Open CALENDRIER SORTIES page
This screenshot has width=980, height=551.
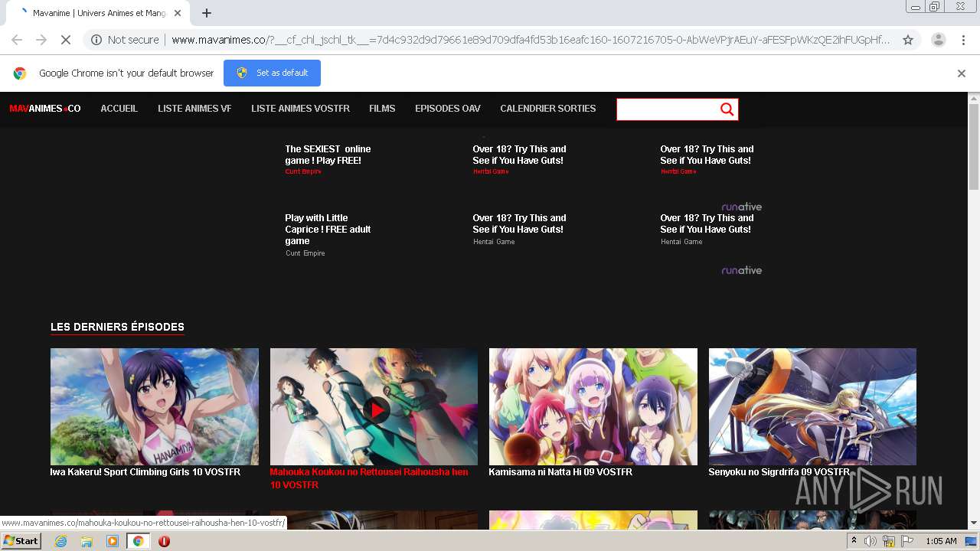point(548,109)
